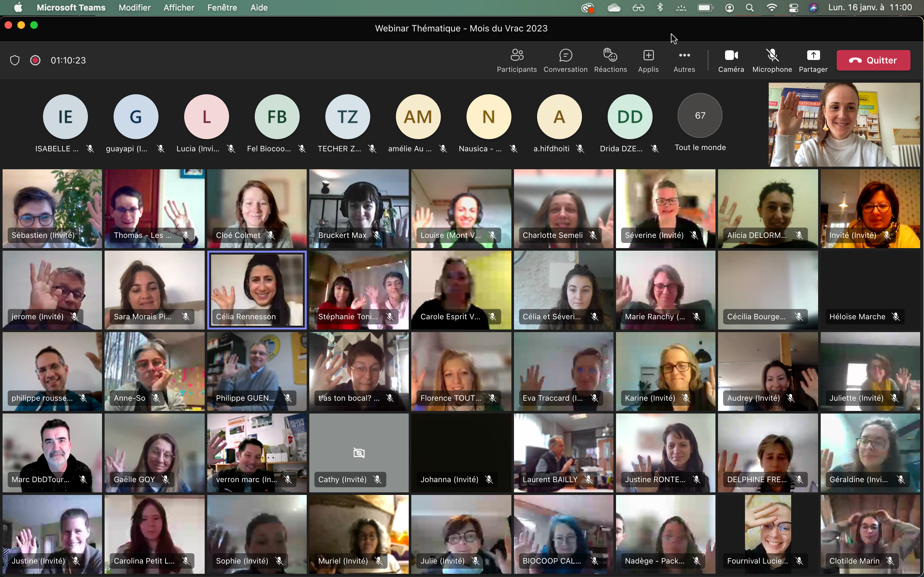Toggle the Caméra on or off
This screenshot has width=924, height=577.
731,60
